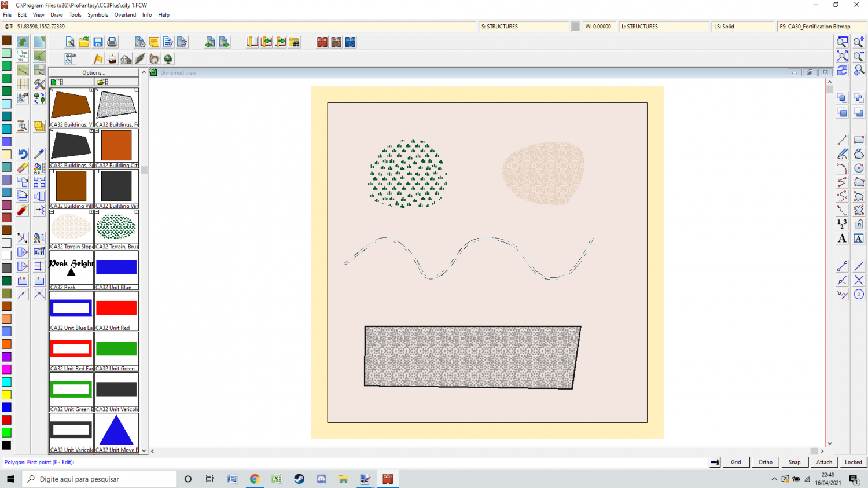This screenshot has height=488, width=868.
Task: Click the Zoom Extents icon
Action: pyautogui.click(x=843, y=56)
